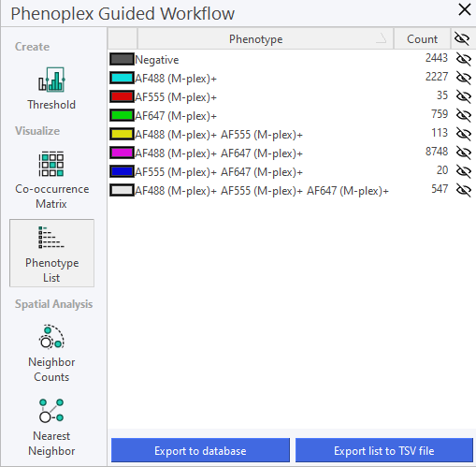Toggle visibility of AF488+ AF647+ row
Viewport: 476px width, 467px height.
click(x=464, y=153)
